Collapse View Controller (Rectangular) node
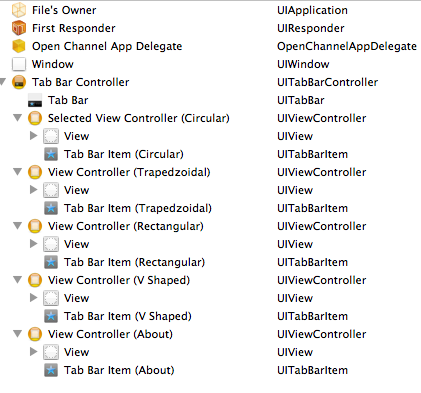 tap(17, 226)
